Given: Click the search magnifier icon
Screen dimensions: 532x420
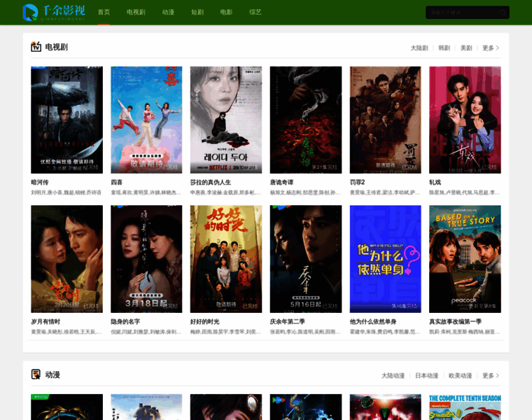Looking at the screenshot, I should [x=503, y=13].
